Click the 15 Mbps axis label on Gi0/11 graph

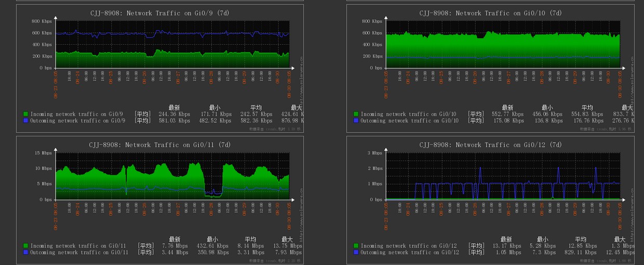click(43, 154)
